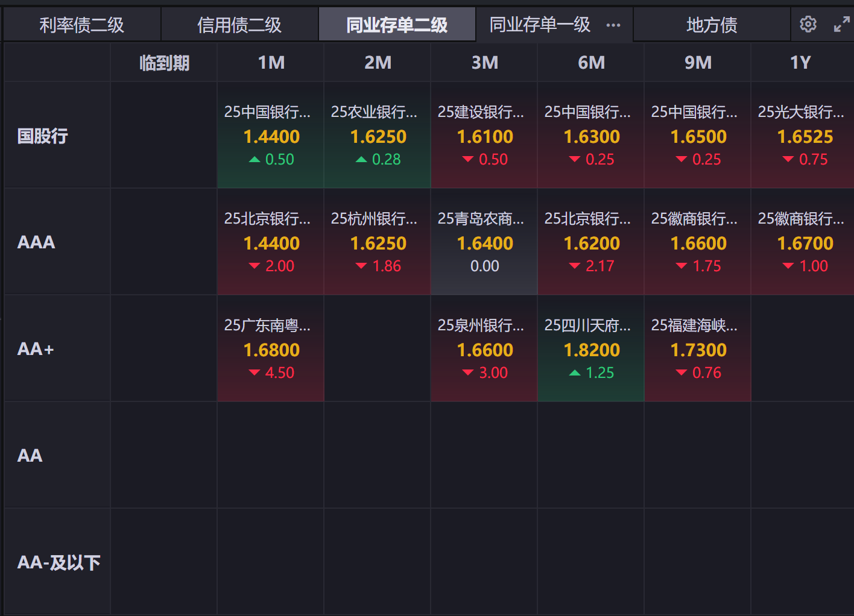
Task: Click the 1M column header
Action: coord(271,63)
